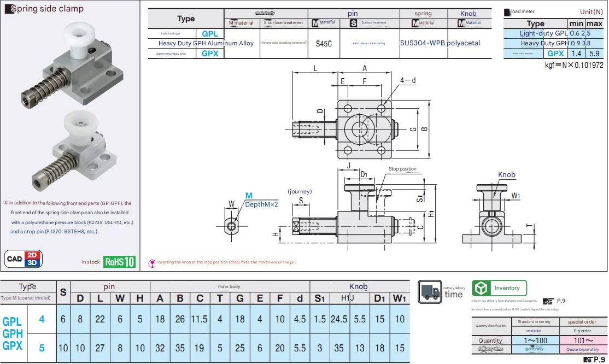Click the green RoHS10 badge
Screen dimensions: 609x364
click(x=119, y=262)
